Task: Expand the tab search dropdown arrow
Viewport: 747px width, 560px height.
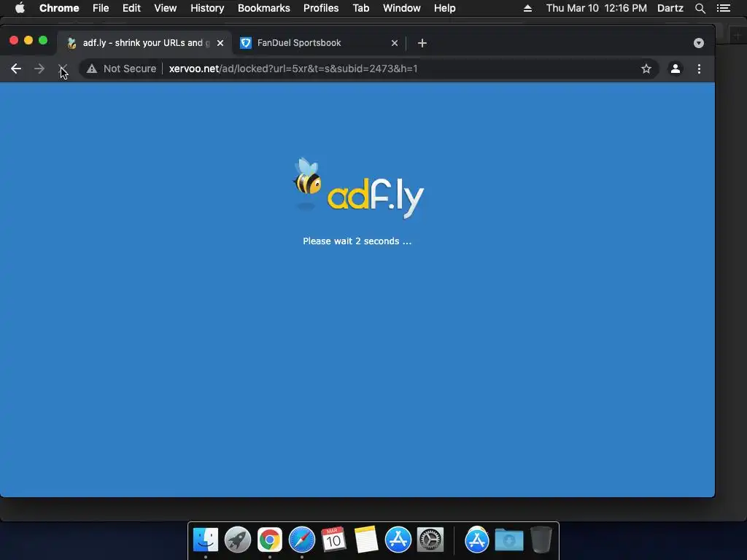Action: coord(698,43)
